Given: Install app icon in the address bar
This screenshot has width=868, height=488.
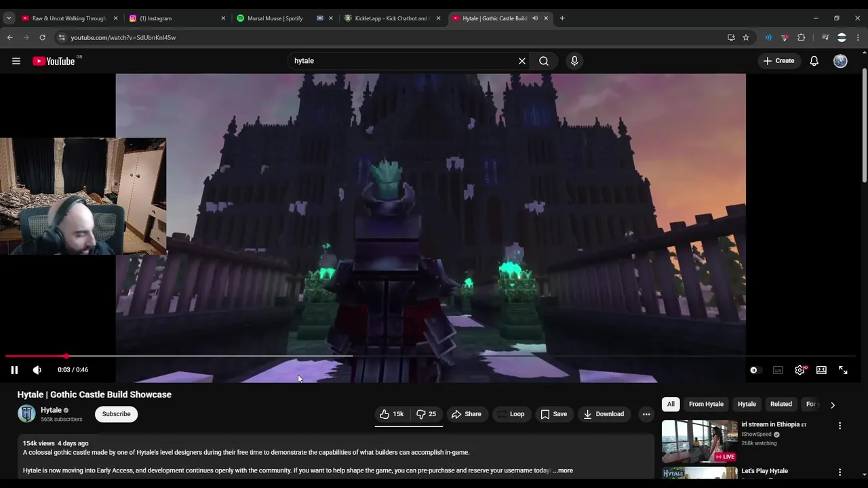Looking at the screenshot, I should tap(731, 37).
